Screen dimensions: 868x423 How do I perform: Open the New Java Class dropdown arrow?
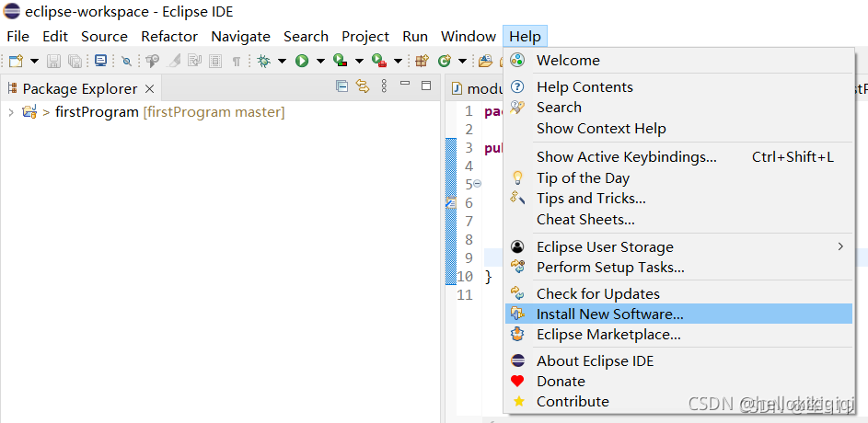(x=462, y=61)
